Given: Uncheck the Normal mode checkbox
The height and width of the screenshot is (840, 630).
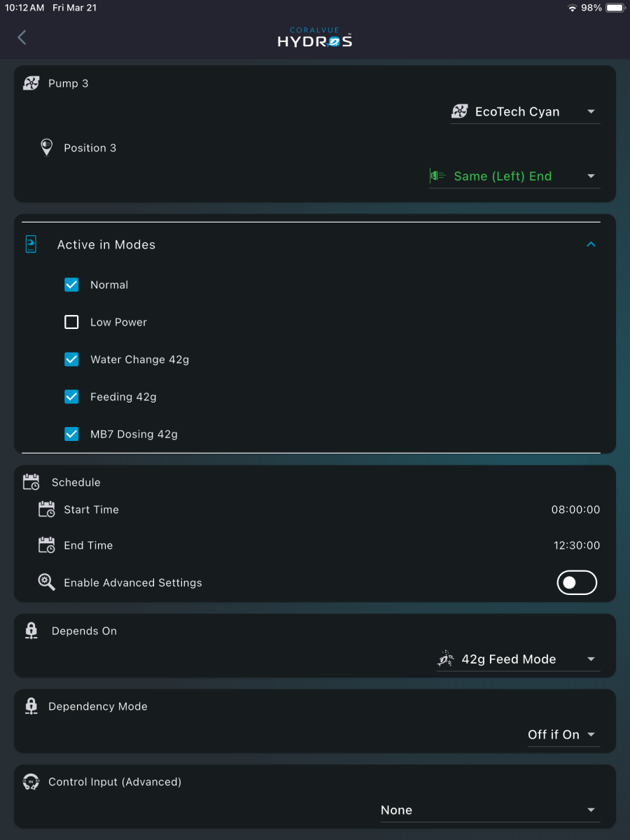Looking at the screenshot, I should (x=71, y=285).
